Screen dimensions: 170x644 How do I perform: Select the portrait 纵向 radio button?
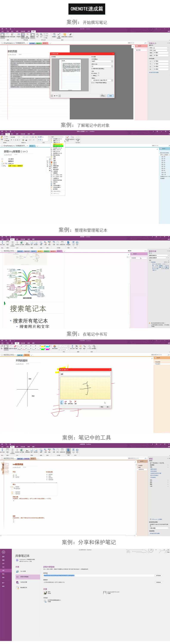coord(92,73)
